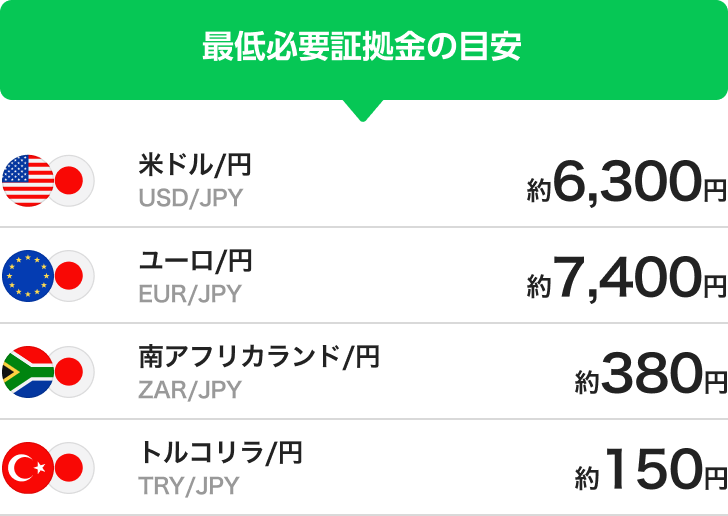Click the 約7,400円 margin amount
The width and height of the screenshot is (728, 516).
point(626,277)
